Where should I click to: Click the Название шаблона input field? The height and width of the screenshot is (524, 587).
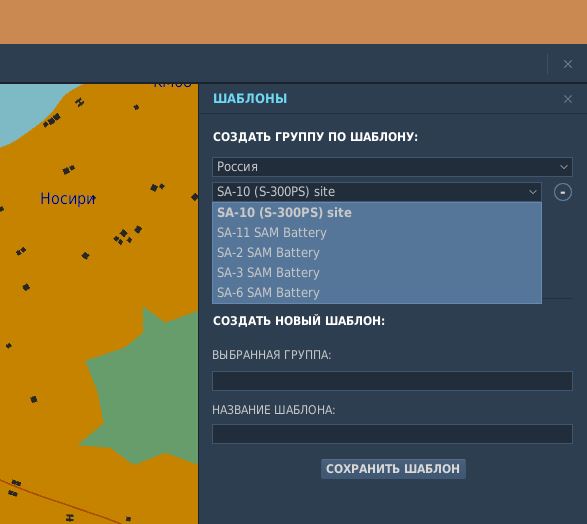tap(392, 434)
